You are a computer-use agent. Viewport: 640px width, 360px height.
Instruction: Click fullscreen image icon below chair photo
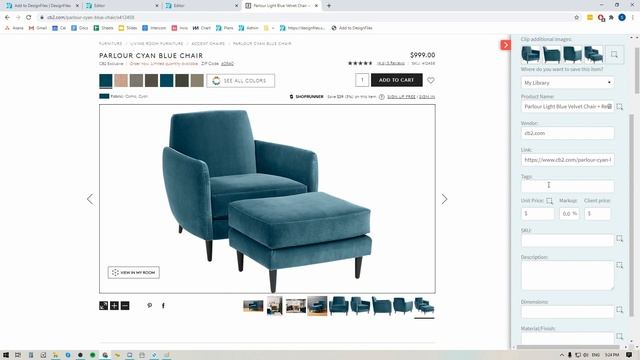point(104,305)
